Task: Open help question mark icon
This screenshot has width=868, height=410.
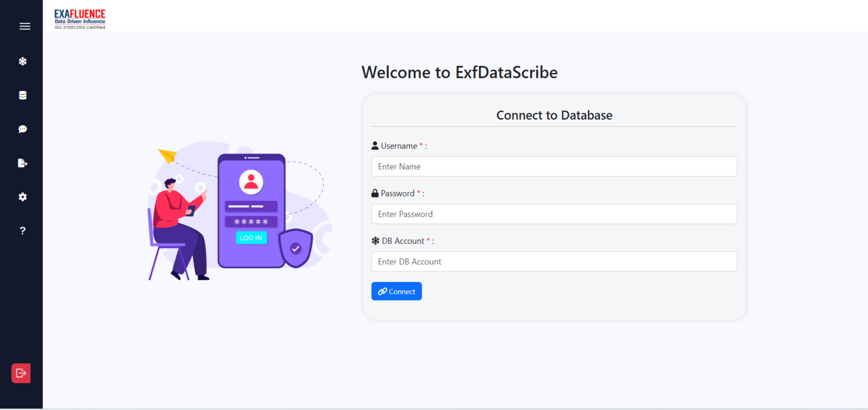Action: (23, 230)
